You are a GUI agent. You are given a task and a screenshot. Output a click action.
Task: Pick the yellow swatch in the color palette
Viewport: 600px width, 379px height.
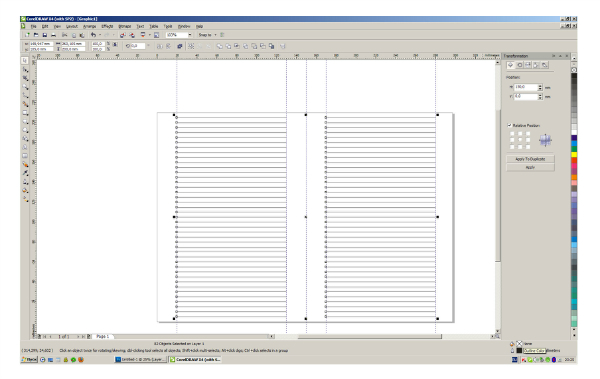click(574, 154)
